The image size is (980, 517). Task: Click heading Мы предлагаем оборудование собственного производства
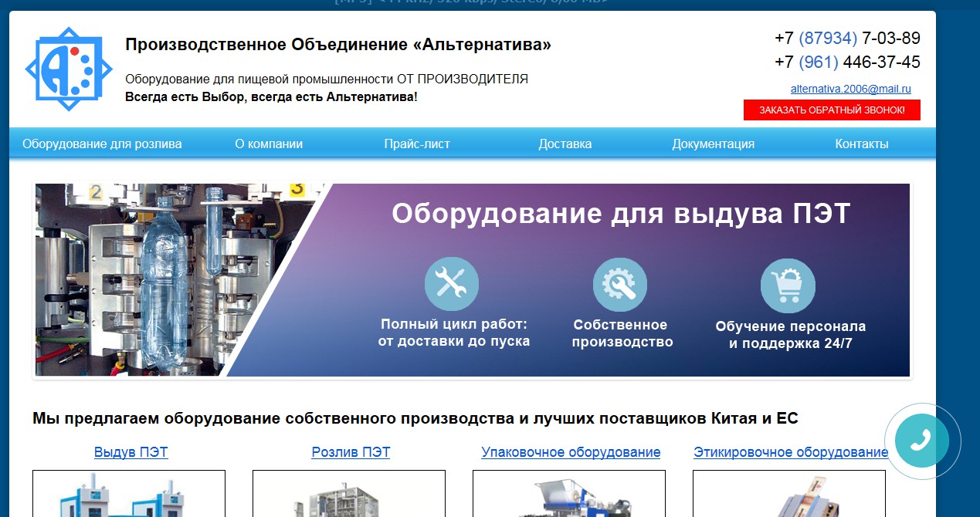coord(415,418)
